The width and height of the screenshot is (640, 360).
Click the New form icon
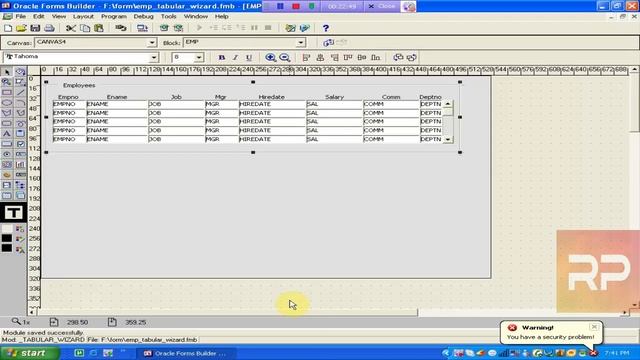tap(8, 28)
